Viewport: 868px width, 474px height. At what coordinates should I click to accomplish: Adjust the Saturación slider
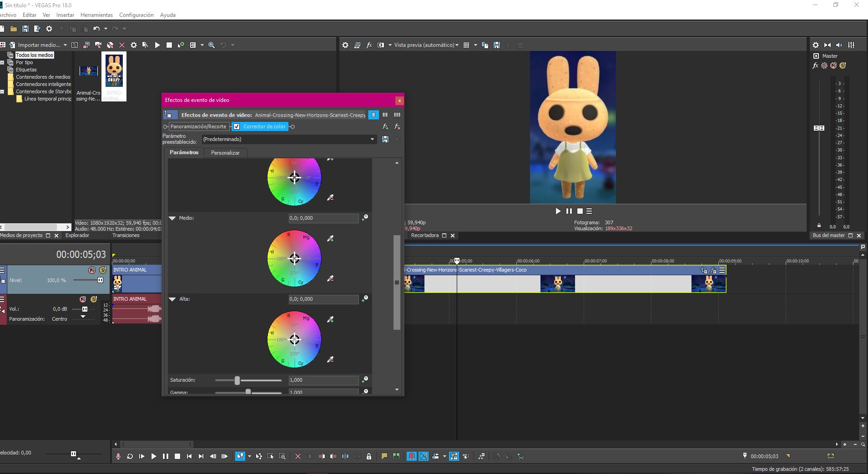pyautogui.click(x=237, y=380)
